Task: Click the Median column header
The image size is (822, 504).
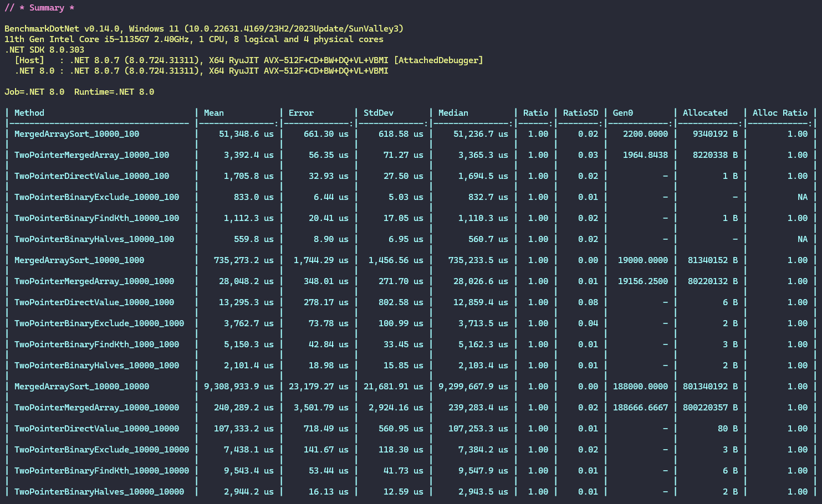Action: click(x=453, y=113)
